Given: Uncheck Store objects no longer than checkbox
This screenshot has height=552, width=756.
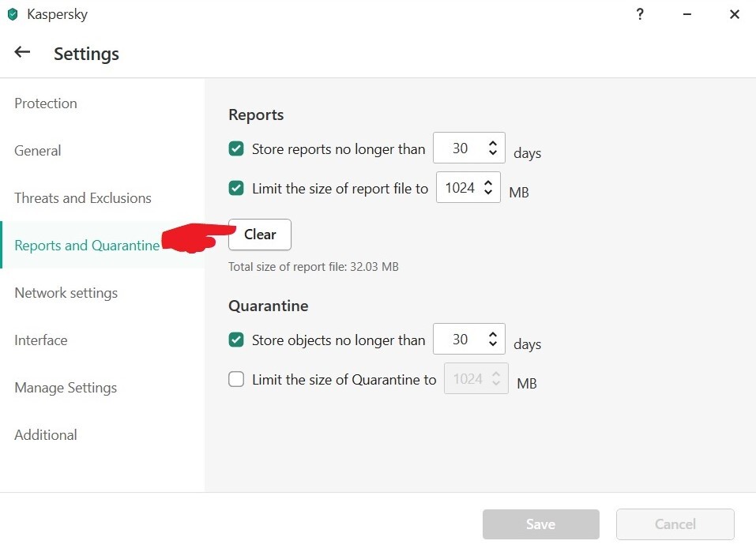Looking at the screenshot, I should tap(236, 340).
